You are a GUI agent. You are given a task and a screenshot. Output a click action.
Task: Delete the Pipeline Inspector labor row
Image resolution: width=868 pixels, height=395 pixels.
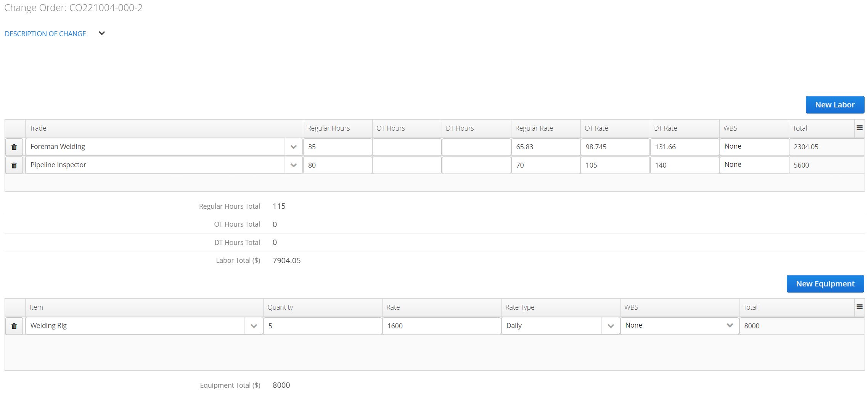pyautogui.click(x=14, y=165)
